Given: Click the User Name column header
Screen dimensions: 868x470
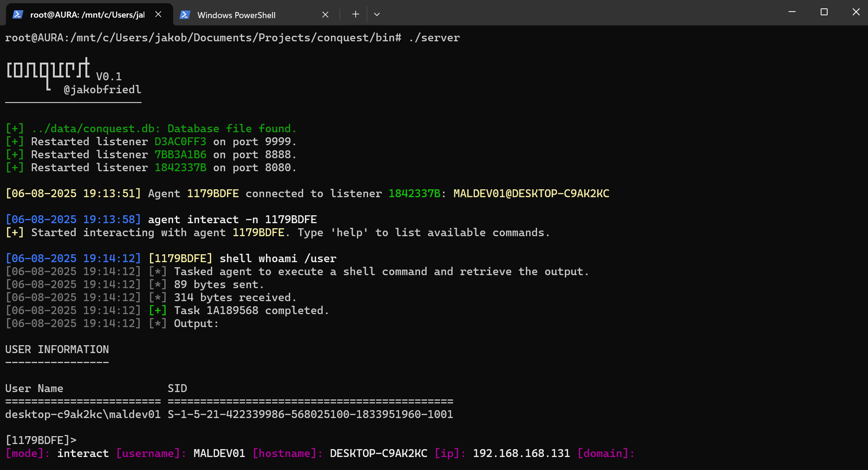Looking at the screenshot, I should 34,388.
